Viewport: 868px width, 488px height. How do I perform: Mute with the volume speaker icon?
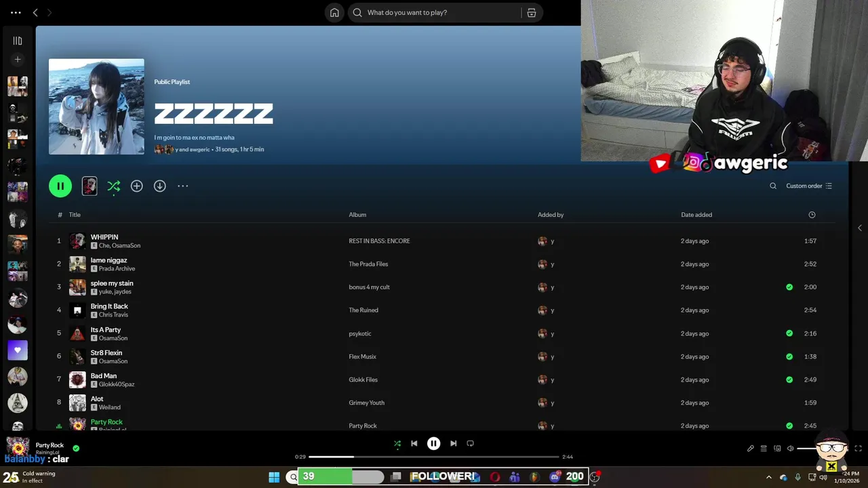[791, 448]
